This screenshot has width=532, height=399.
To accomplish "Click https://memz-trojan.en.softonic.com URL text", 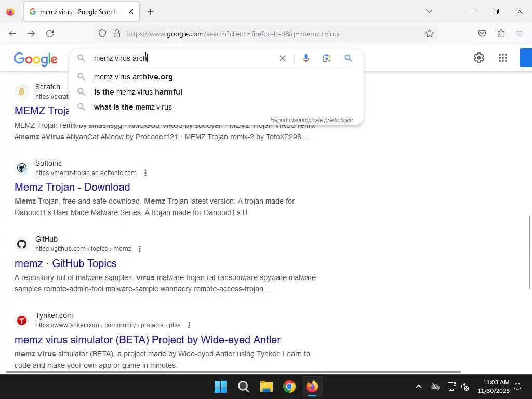I will (86, 173).
